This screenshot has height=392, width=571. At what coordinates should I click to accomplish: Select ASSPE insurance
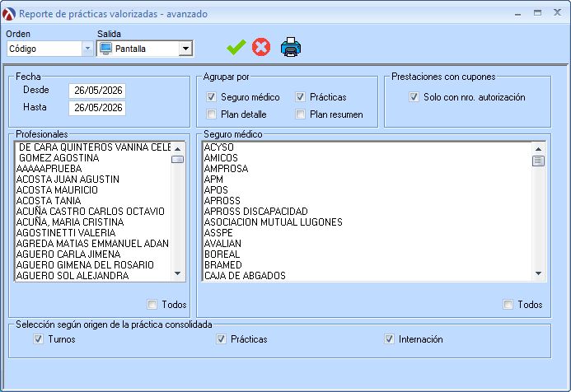(367, 232)
